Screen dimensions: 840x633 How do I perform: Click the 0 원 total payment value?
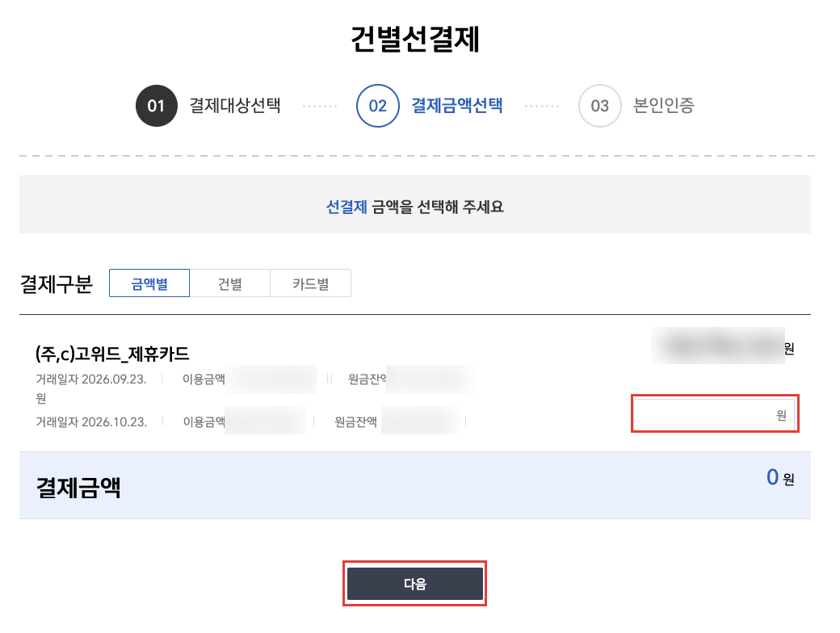pos(780,477)
